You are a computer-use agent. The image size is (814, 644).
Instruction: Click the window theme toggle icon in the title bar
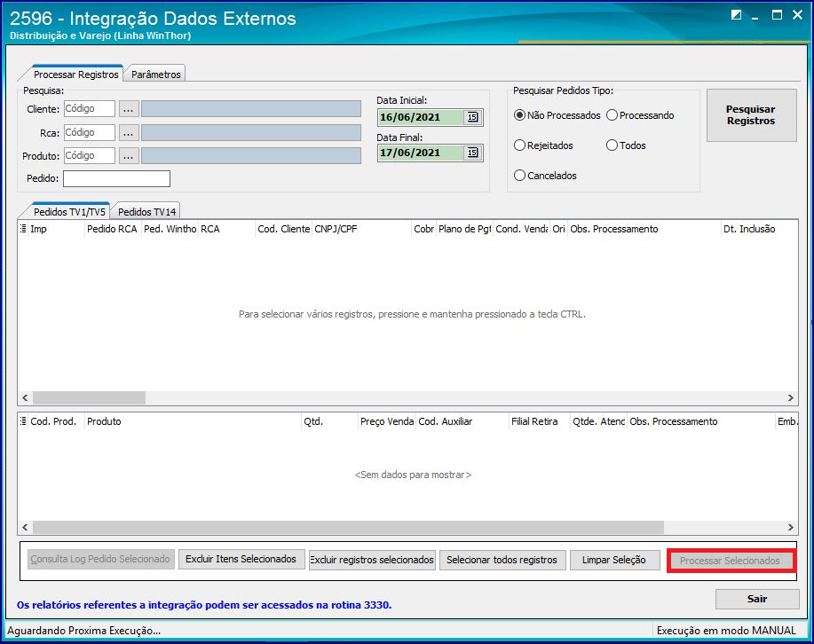(x=736, y=15)
